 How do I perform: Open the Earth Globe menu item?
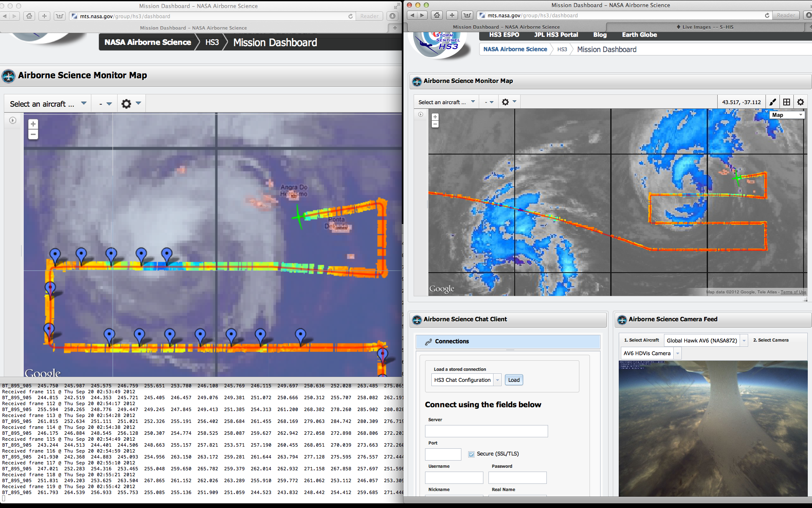(x=639, y=35)
